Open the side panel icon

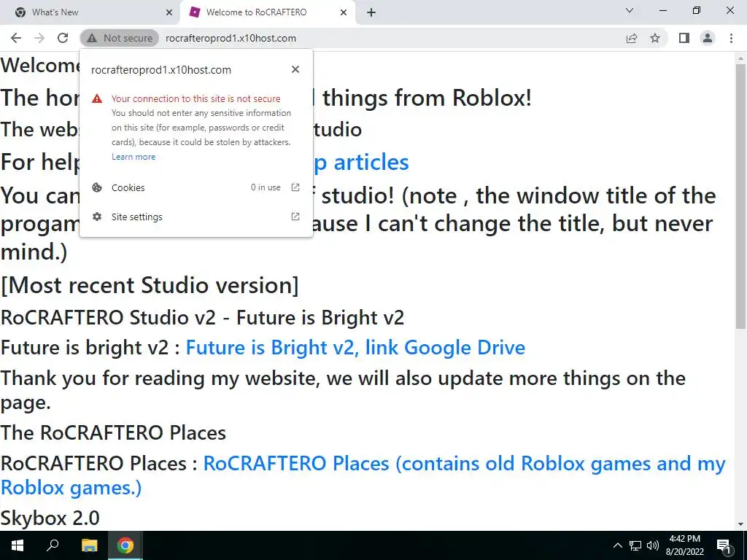coord(684,38)
